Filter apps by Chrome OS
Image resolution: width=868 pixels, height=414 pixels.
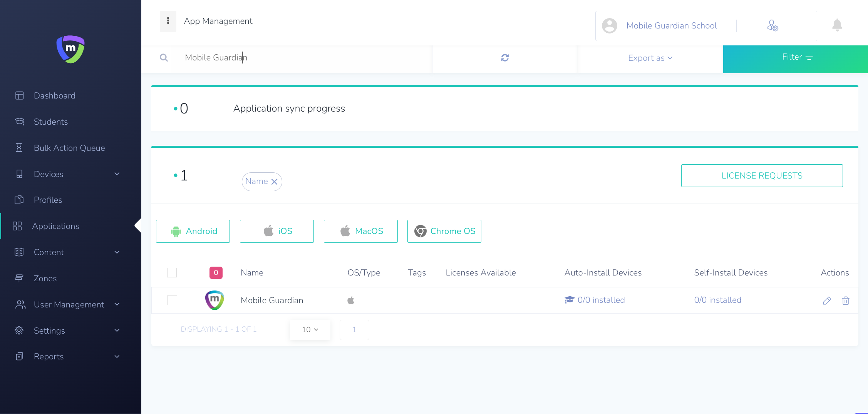[444, 231]
